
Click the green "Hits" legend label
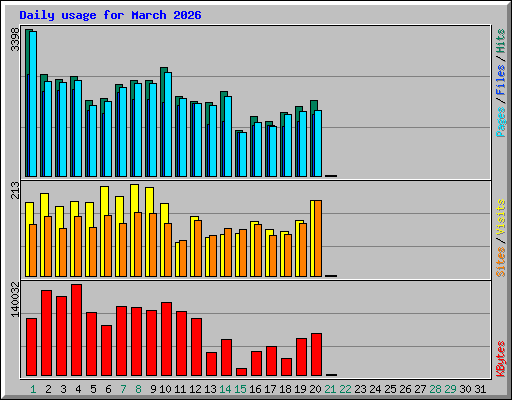point(501,41)
